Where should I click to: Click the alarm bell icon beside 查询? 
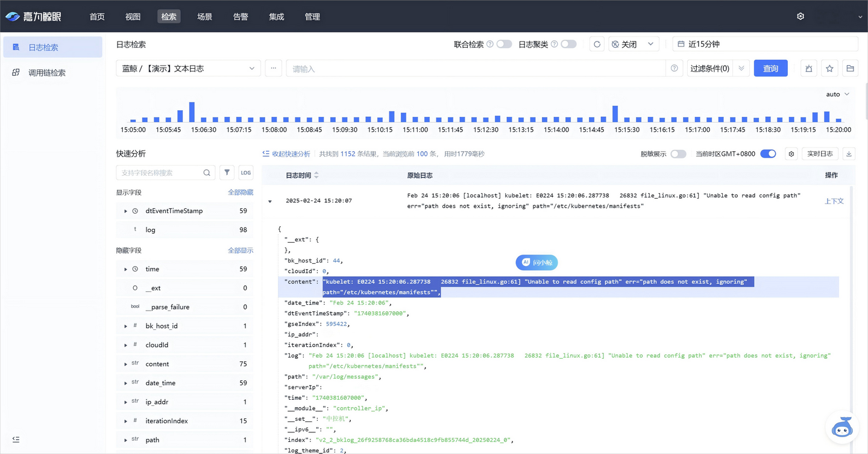pyautogui.click(x=809, y=69)
